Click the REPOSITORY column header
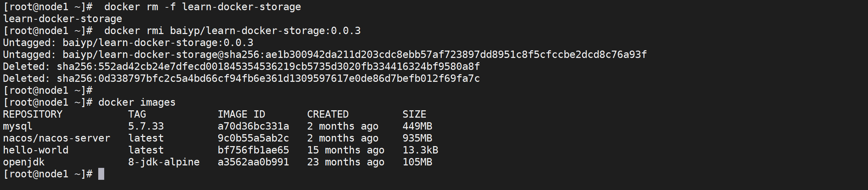The width and height of the screenshot is (868, 190). (x=32, y=114)
